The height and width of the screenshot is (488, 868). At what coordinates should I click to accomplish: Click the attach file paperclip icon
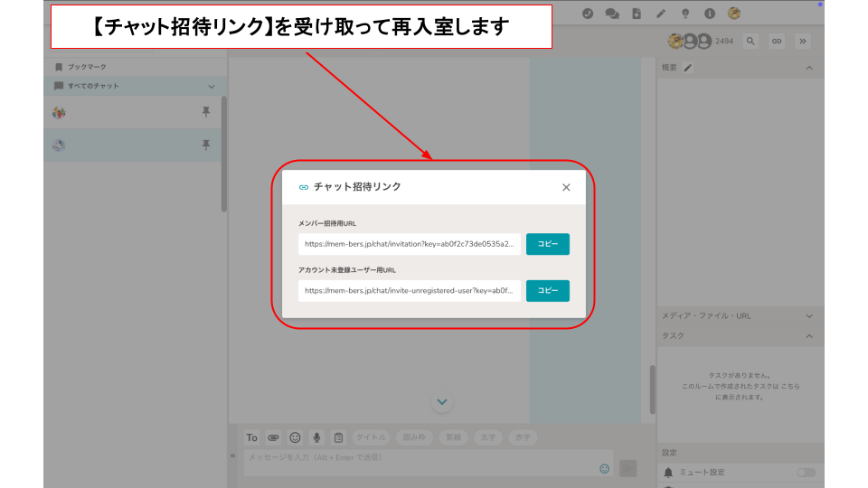coord(273,437)
